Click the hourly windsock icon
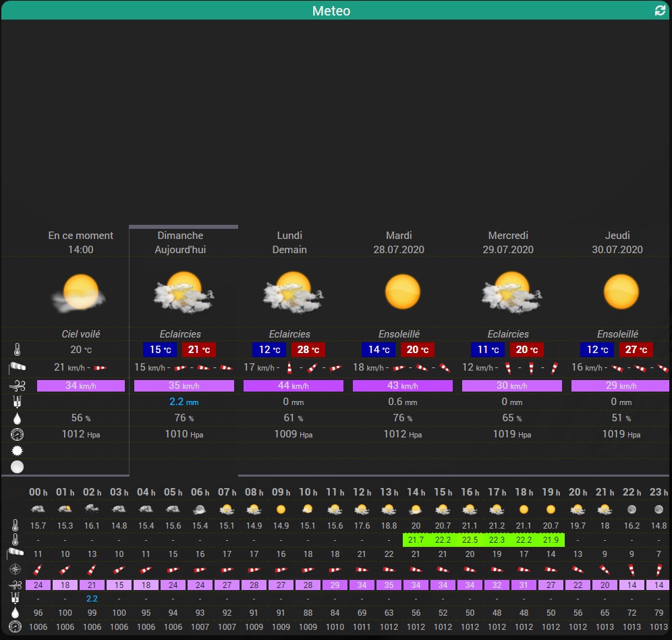The width and height of the screenshot is (672, 640). click(x=16, y=554)
